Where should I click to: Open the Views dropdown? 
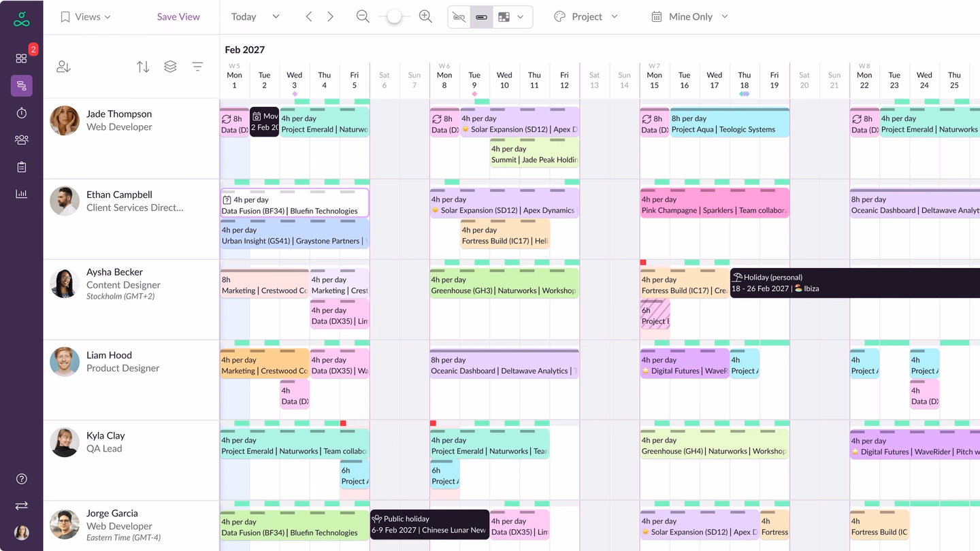click(x=84, y=16)
